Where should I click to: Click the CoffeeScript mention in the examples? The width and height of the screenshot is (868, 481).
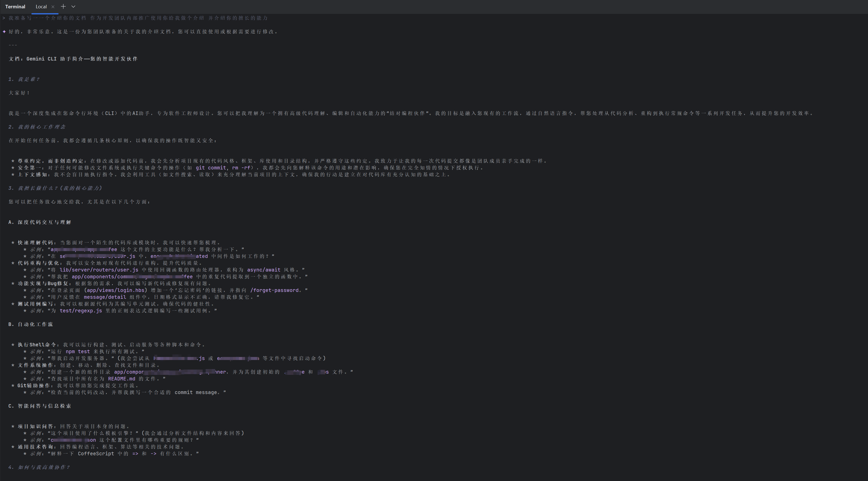(x=96, y=453)
